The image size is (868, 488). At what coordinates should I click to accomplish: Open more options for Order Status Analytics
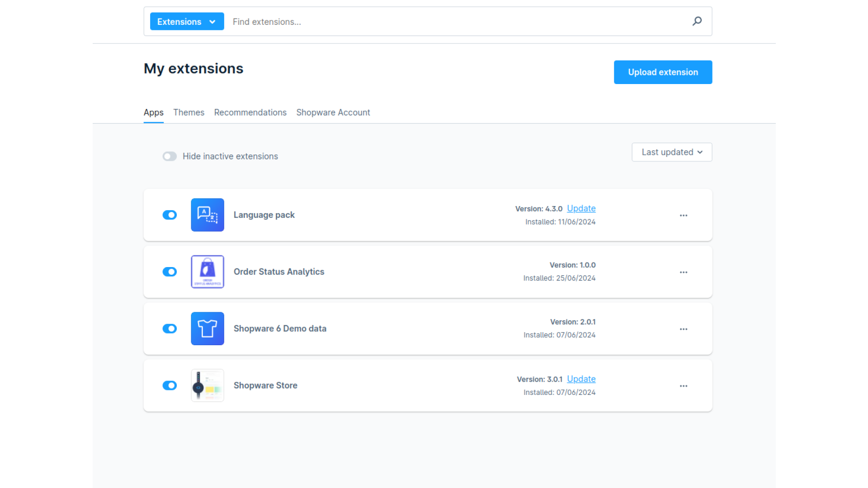684,272
